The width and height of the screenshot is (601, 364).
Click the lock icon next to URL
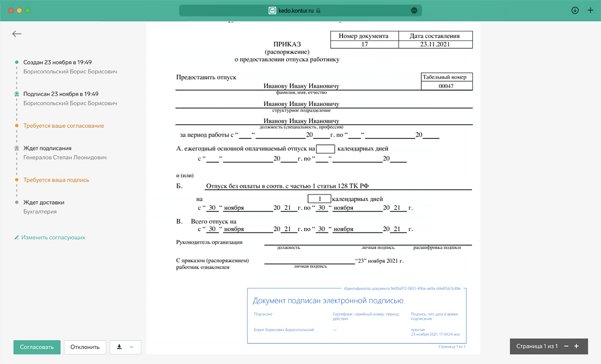(x=318, y=11)
